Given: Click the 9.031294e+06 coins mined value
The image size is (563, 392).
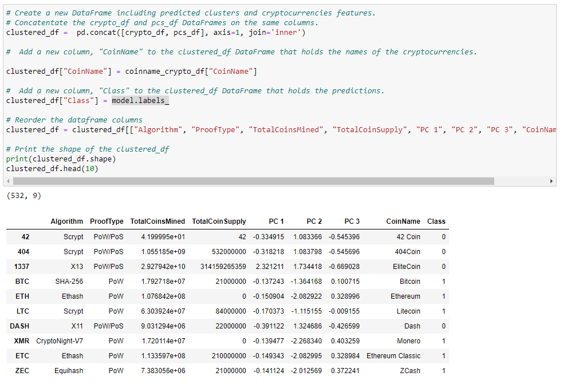Looking at the screenshot, I should 163,326.
